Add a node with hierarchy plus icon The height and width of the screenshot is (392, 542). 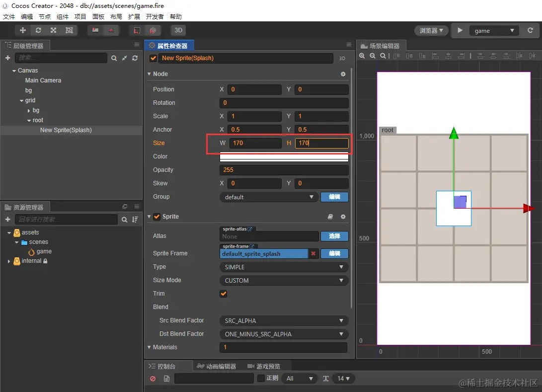pyautogui.click(x=7, y=58)
